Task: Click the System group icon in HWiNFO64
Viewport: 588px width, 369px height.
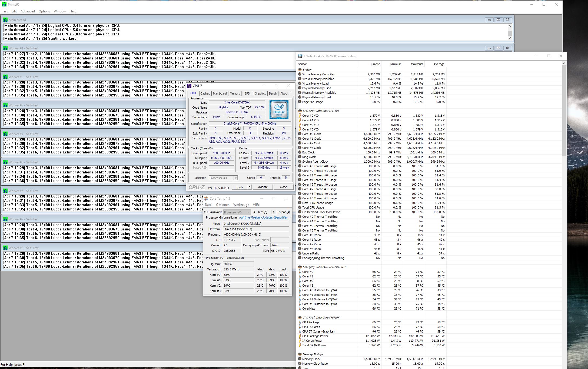Action: 300,69
